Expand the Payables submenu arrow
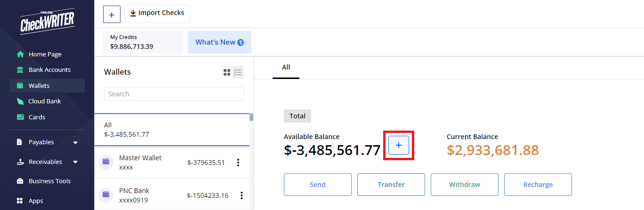644x210 pixels. pos(75,142)
